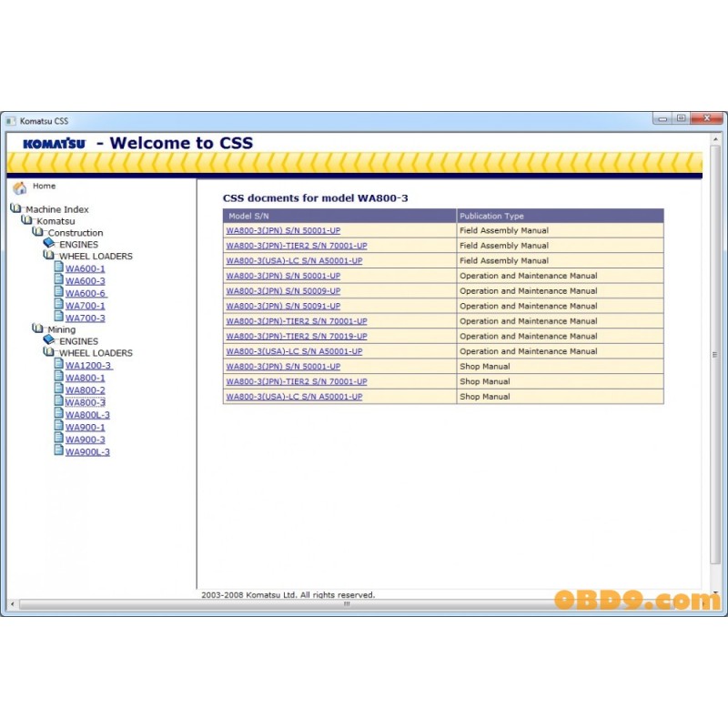
Task: Click the book icon beside Construction
Action: pos(38,231)
